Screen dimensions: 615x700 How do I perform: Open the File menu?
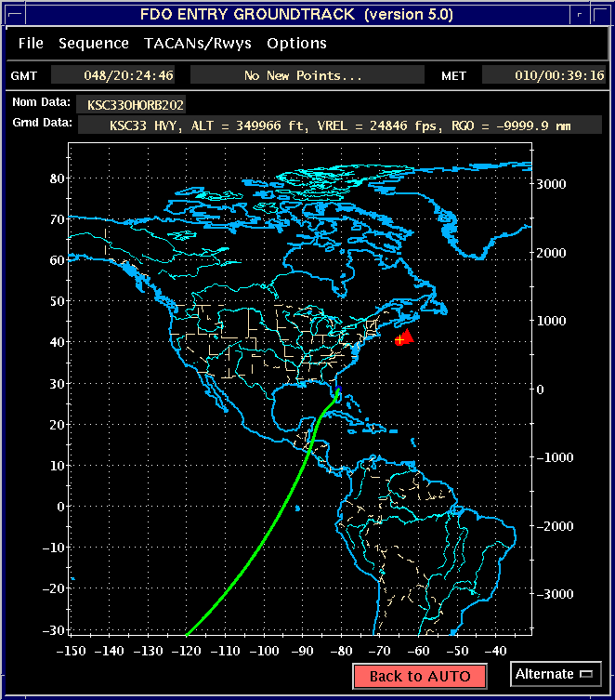[x=31, y=44]
